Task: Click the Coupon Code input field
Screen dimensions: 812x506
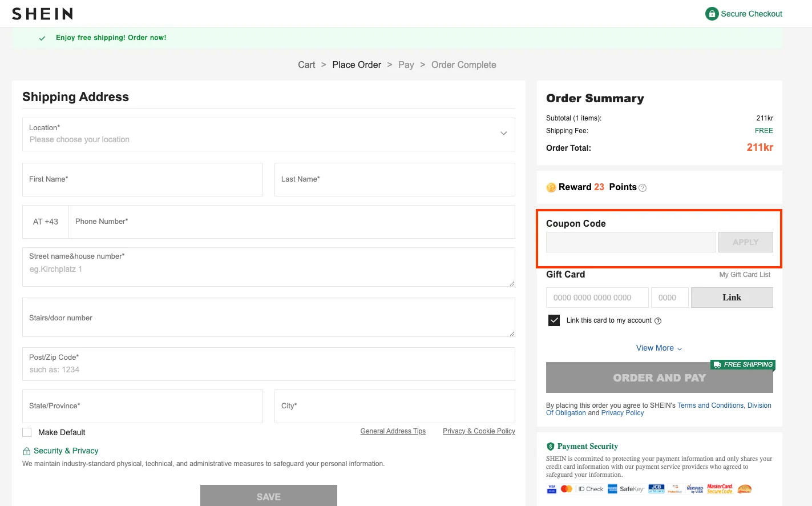Action: (631, 242)
